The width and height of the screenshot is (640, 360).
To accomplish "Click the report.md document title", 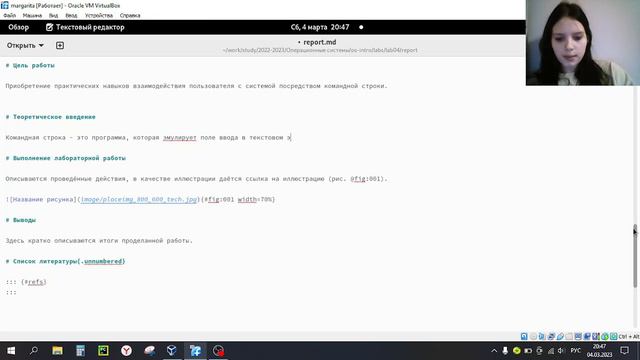I will [x=320, y=42].
